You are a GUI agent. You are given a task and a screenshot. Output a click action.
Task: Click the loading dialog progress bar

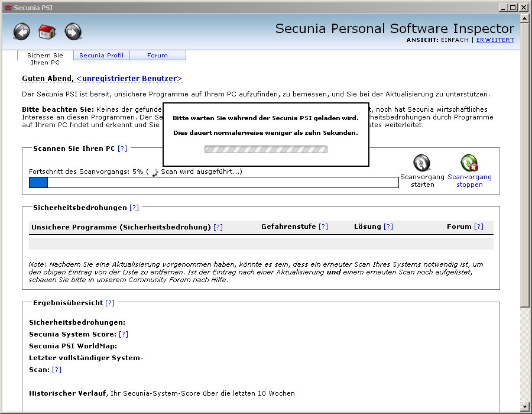(x=265, y=149)
